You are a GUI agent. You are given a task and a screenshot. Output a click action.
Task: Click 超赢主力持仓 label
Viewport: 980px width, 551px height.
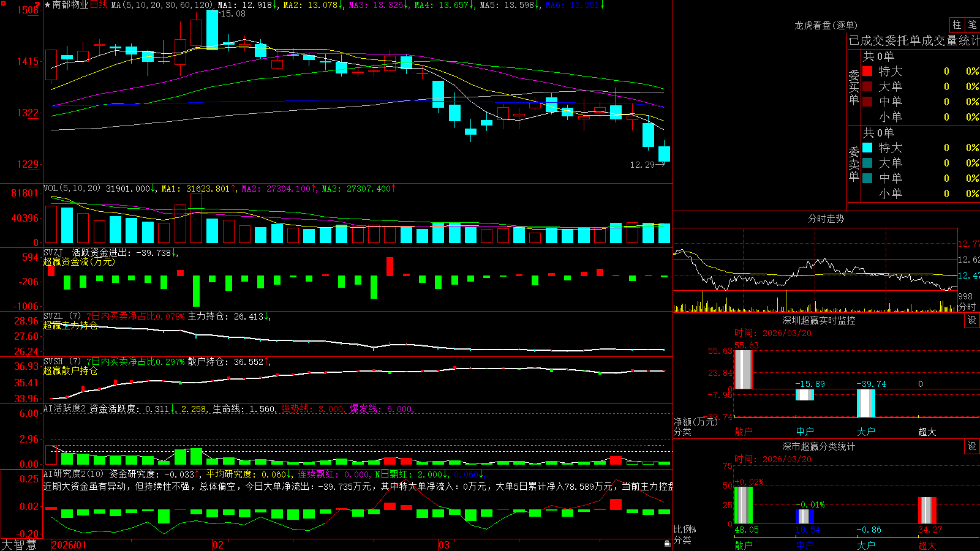[x=70, y=325]
